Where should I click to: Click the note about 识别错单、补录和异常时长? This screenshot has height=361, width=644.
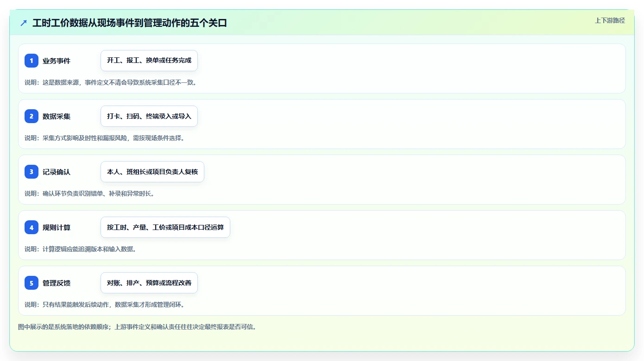pyautogui.click(x=89, y=193)
